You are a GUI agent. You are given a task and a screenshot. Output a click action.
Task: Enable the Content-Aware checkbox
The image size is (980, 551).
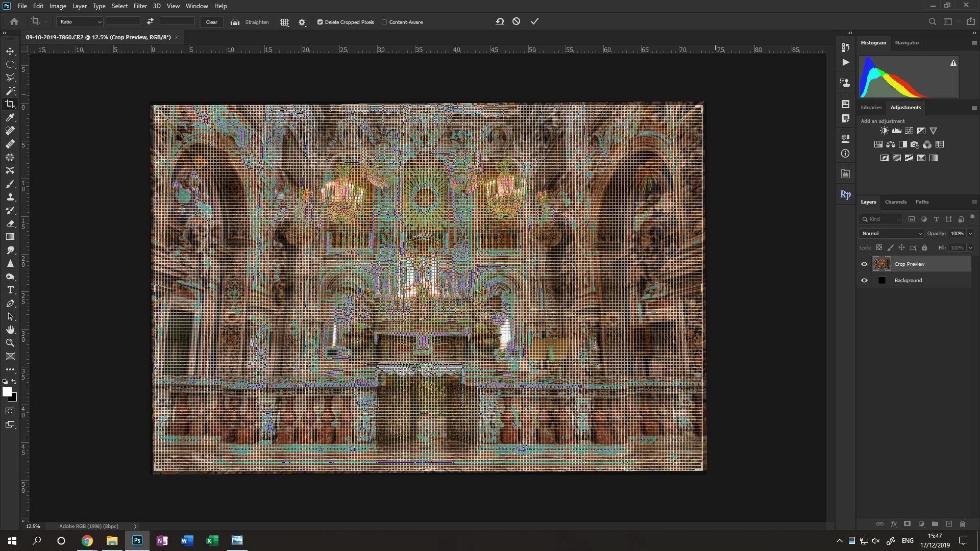click(x=384, y=22)
